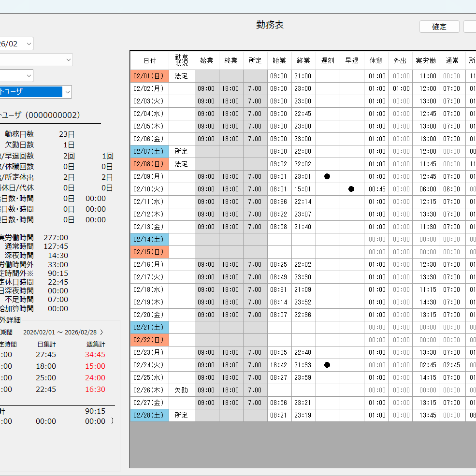The width and height of the screenshot is (476, 476).
Task: Click the late-arrival dot on the 02/24 row
Action: [x=327, y=365]
